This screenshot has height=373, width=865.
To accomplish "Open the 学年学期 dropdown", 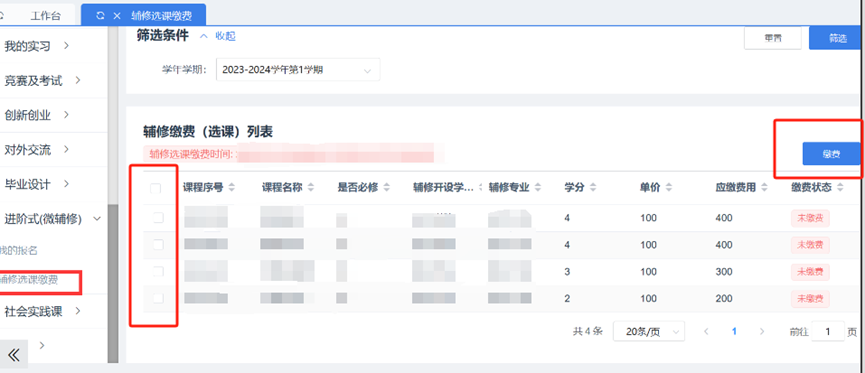I will coord(298,70).
